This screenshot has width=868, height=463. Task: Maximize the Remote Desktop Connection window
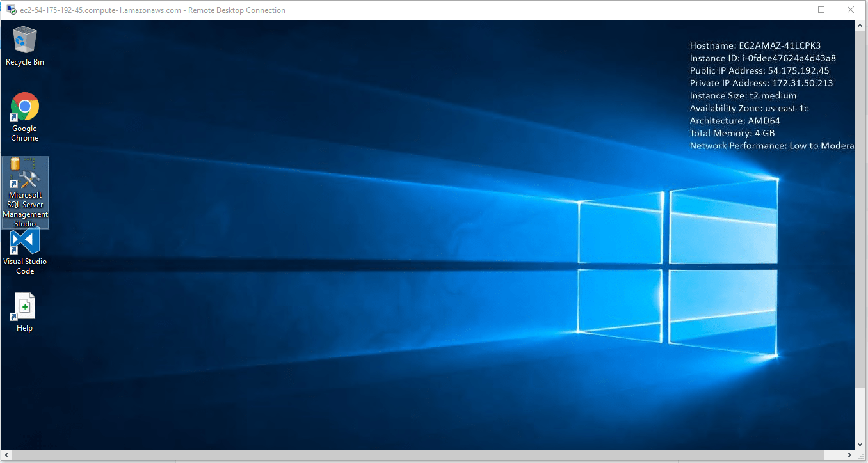point(821,10)
